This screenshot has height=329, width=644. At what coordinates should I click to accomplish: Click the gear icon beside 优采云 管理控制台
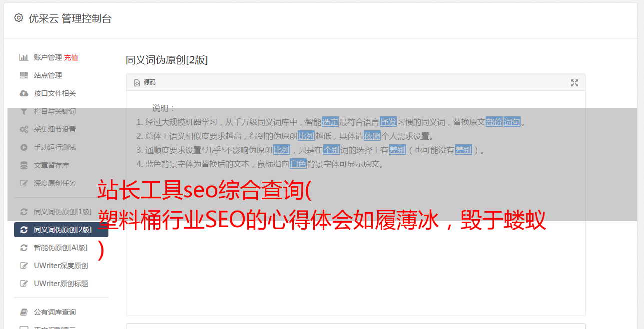click(x=18, y=18)
